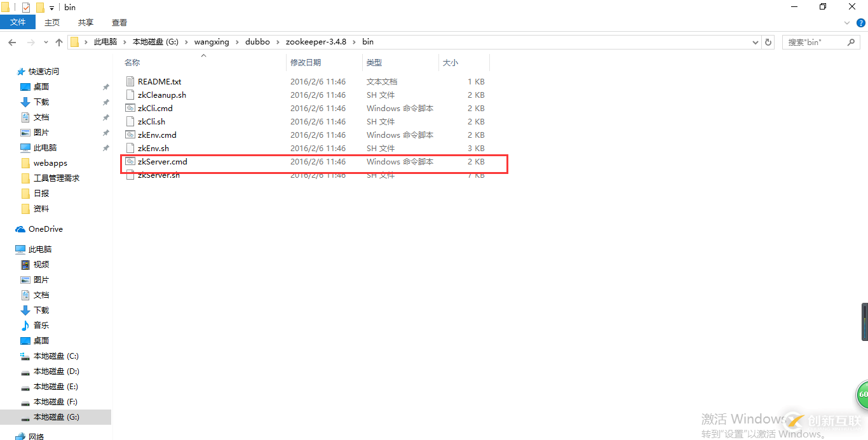
Task: Click the properties quick access icon
Action: [x=26, y=8]
